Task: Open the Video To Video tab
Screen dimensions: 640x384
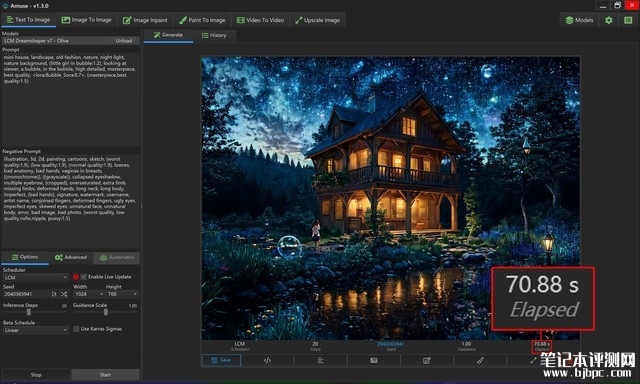Action: pyautogui.click(x=260, y=20)
